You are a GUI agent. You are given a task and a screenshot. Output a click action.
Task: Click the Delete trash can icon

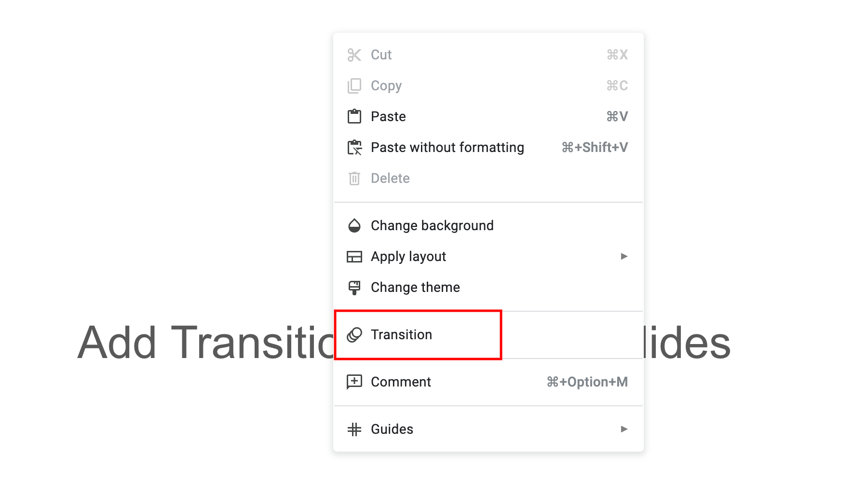(354, 178)
